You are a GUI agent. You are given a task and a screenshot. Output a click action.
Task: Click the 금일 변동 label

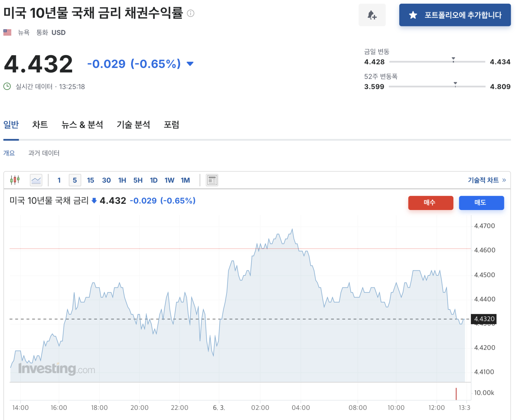tap(377, 52)
